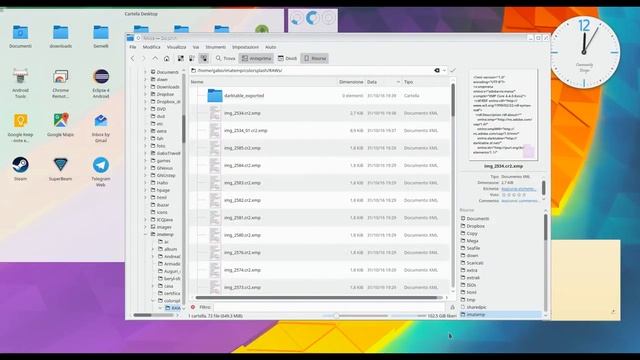Expand the down tree folder
640x360 pixels.
point(145,79)
